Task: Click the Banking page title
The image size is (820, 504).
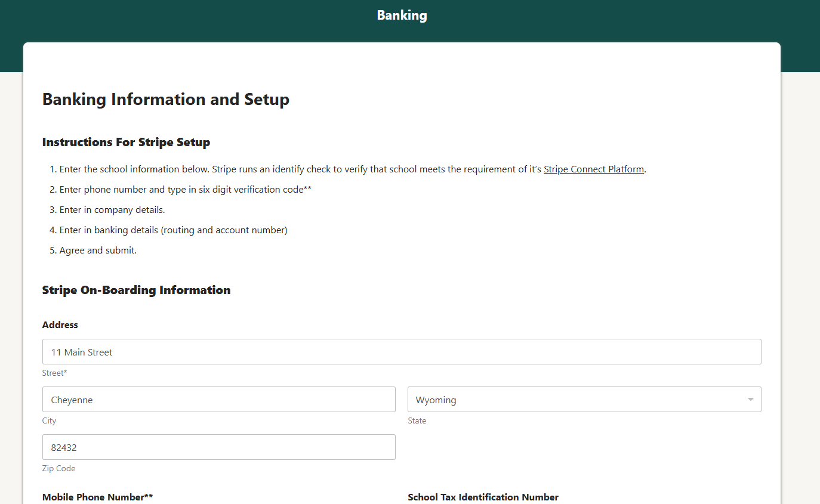Action: [402, 16]
